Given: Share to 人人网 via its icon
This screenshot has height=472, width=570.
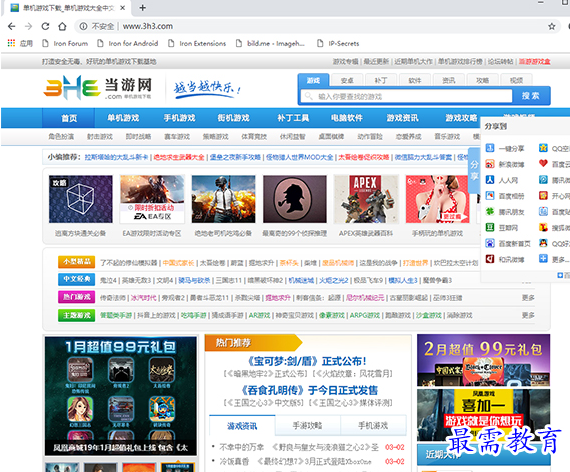Looking at the screenshot, I should (x=490, y=180).
